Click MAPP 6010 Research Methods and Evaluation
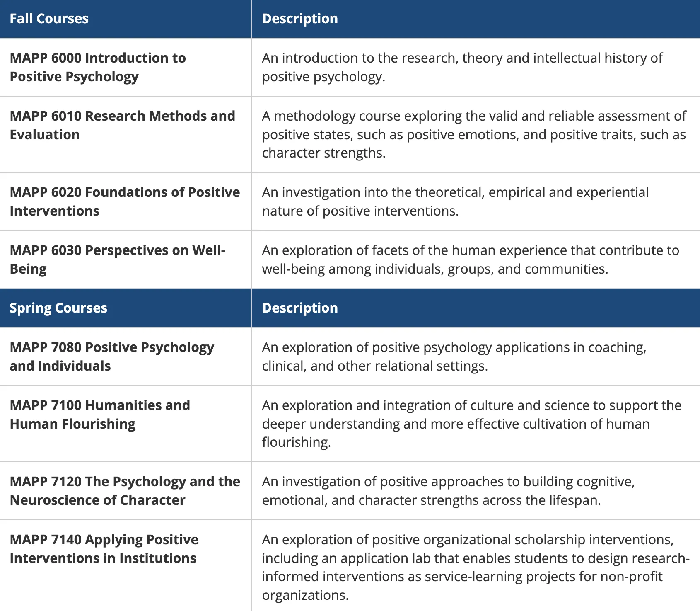 point(122,125)
